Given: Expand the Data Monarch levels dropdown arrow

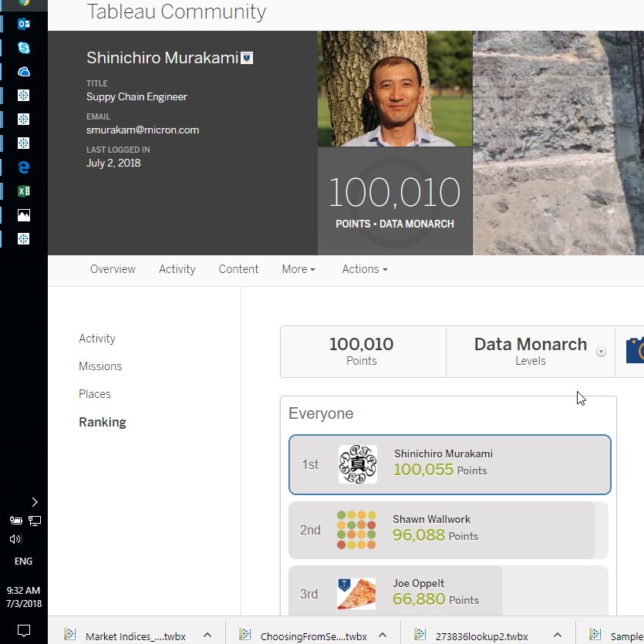Looking at the screenshot, I should coord(601,352).
